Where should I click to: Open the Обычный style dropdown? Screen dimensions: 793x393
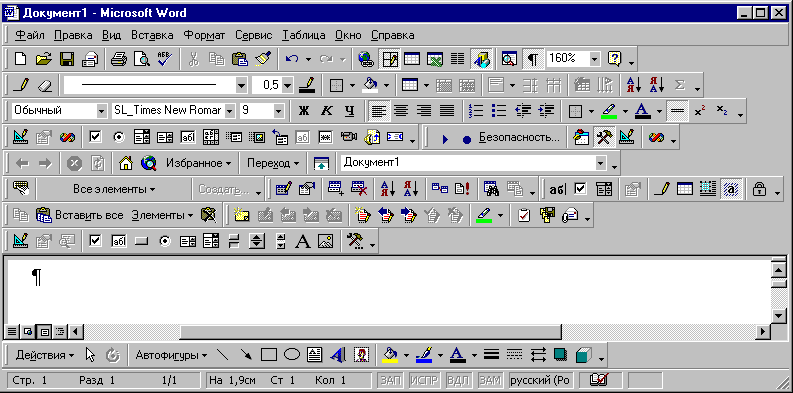(102, 111)
